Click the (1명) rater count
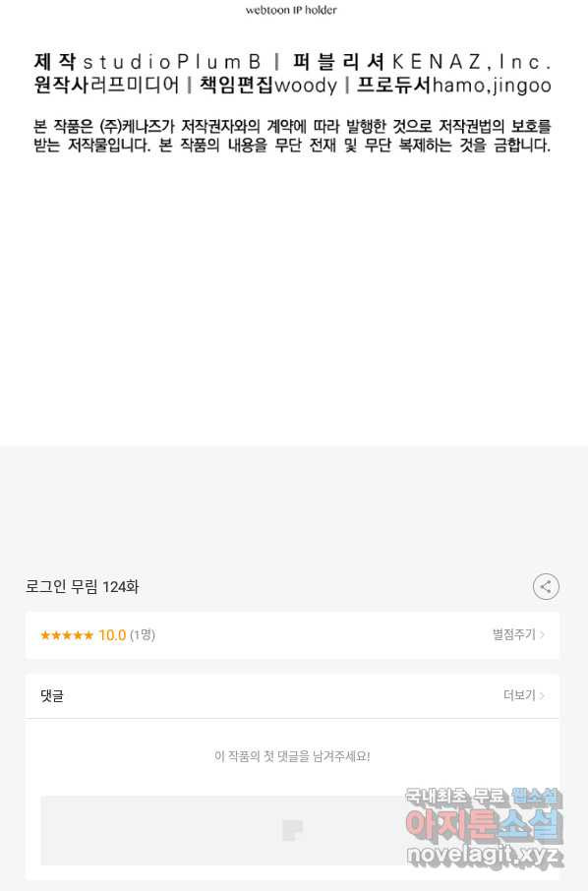Screen dimensions: 588x891 pyautogui.click(x=143, y=635)
